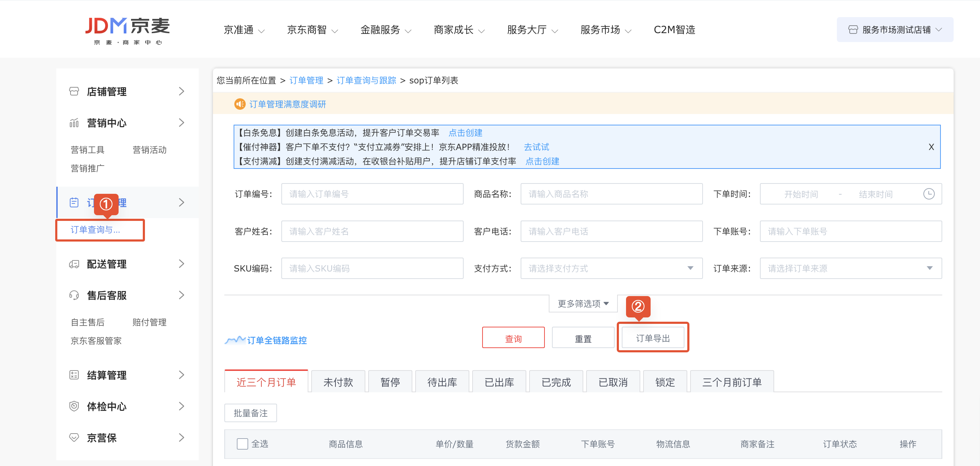Click the store icon beside 服务市场测试店铺
980x466 pixels.
click(853, 30)
